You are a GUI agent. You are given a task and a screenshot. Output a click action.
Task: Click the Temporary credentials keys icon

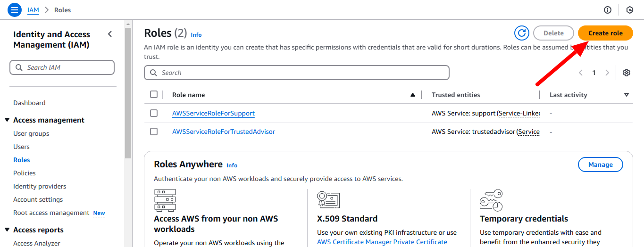coord(491,200)
